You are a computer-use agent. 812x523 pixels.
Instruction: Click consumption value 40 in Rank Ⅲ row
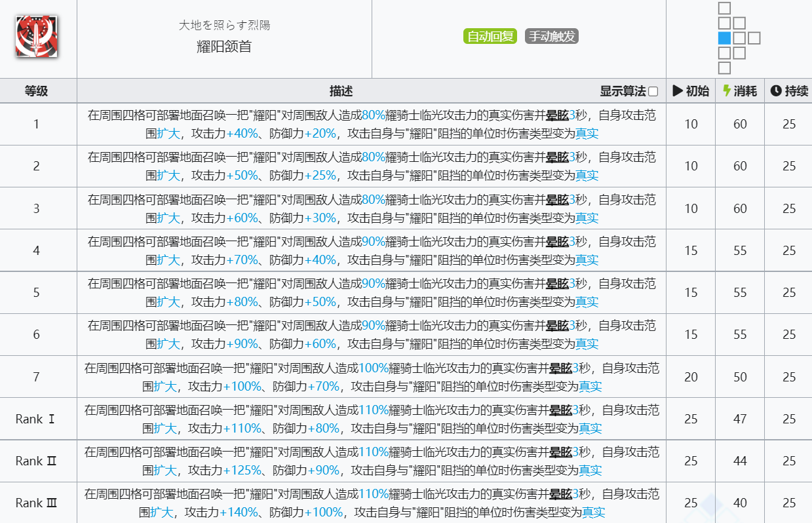(x=740, y=503)
